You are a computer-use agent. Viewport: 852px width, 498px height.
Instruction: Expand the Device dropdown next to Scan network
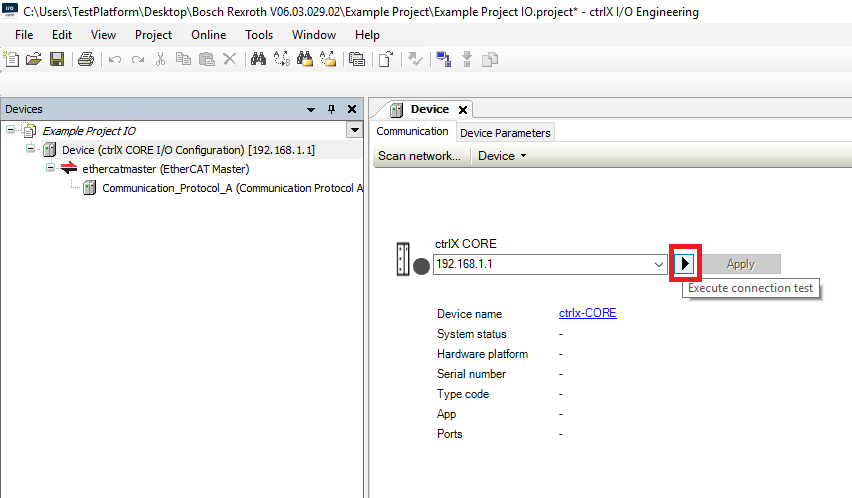click(502, 156)
